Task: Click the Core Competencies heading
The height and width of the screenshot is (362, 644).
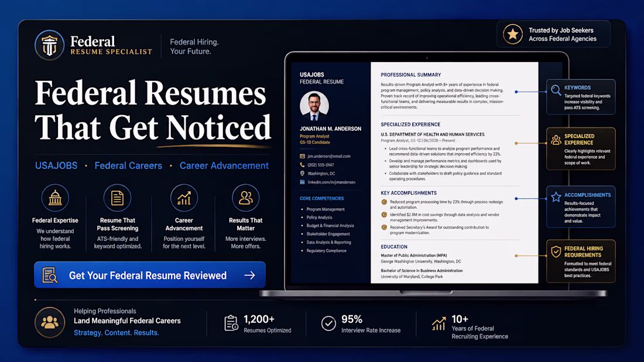Action: (x=321, y=198)
